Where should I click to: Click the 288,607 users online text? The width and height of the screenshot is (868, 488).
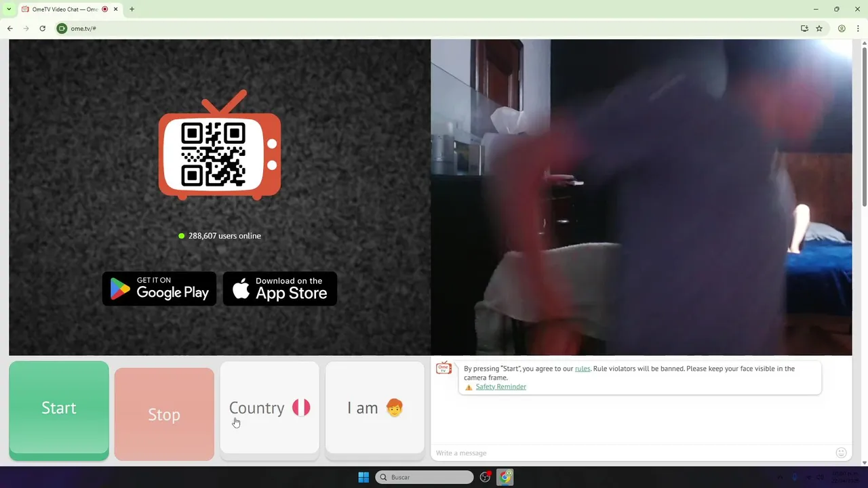[x=224, y=236]
